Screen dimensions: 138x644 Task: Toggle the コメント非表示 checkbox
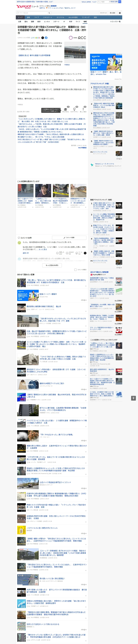point(75,270)
